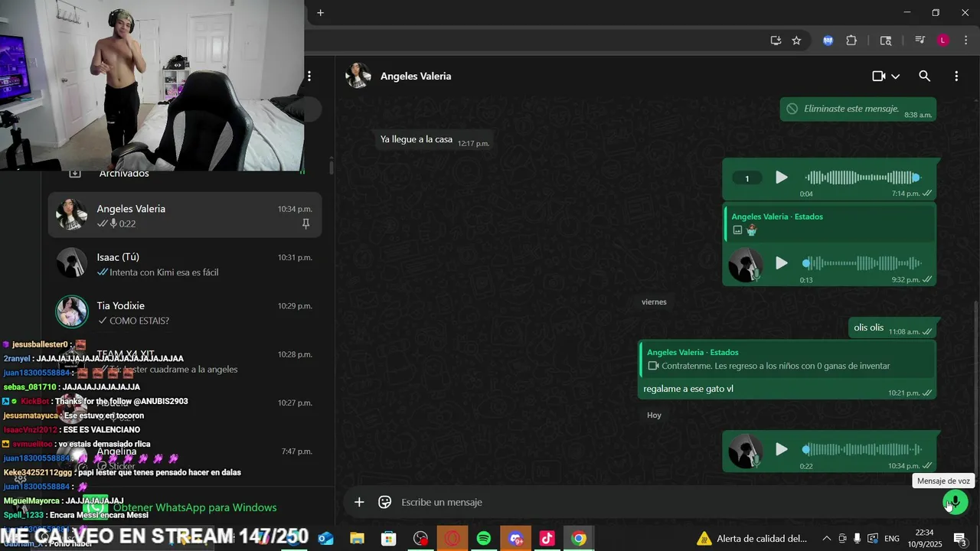Open the tab search icon in the Chrome toolbar
This screenshot has width=980, height=551.
click(886, 41)
